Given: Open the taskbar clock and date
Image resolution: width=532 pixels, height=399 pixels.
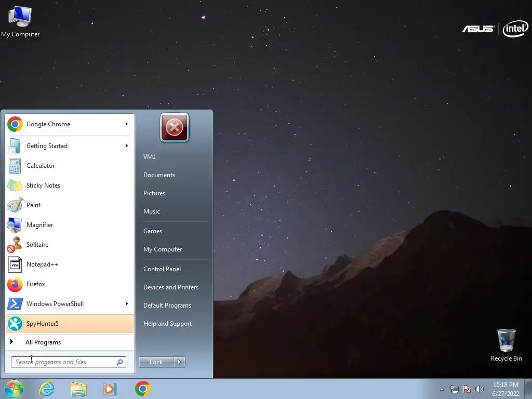Looking at the screenshot, I should click(506, 389).
